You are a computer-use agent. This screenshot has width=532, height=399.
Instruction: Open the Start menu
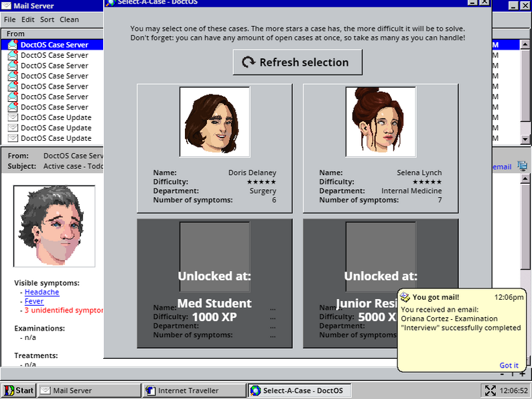coord(19,390)
